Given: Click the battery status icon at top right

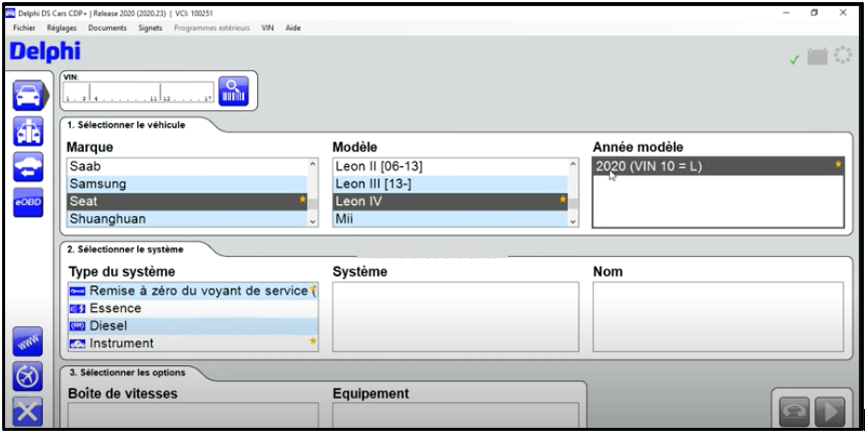Looking at the screenshot, I should point(817,56).
